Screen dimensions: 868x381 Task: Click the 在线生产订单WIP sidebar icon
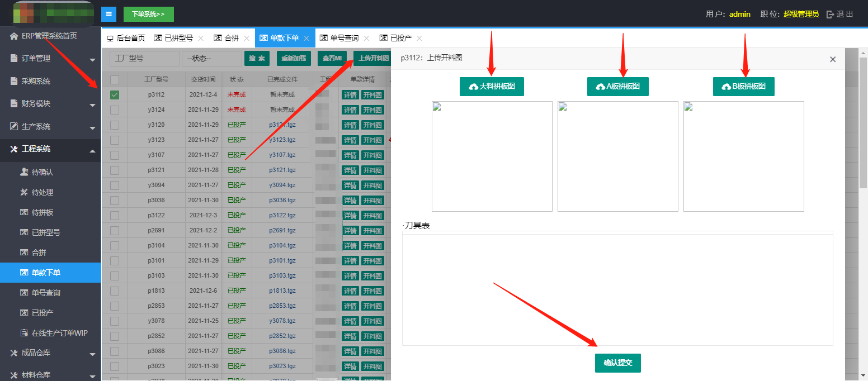click(24, 333)
